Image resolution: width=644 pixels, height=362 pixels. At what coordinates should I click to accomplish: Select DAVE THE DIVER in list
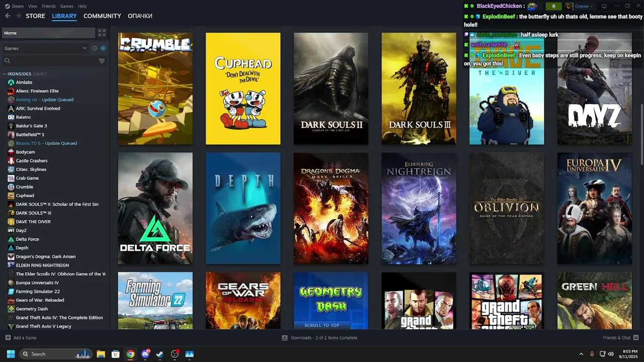point(33,222)
